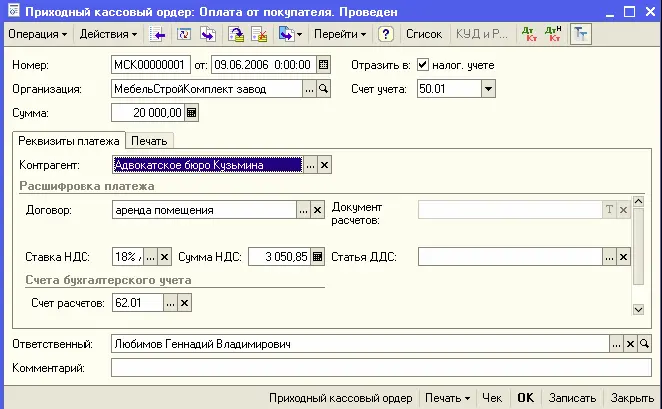Screen dimensions: 662x409
Task: Click the Организация field МебельСтройКомплект завод
Action: coord(207,89)
